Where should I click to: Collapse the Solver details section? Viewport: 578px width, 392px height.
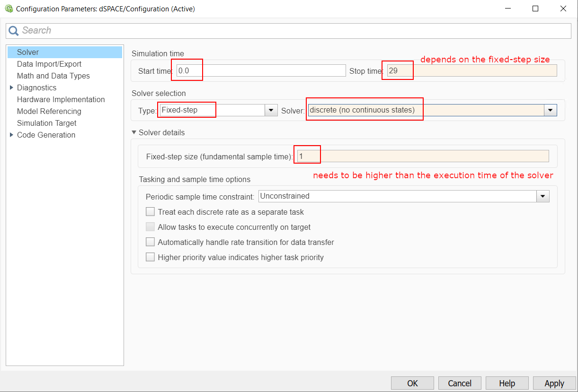134,132
